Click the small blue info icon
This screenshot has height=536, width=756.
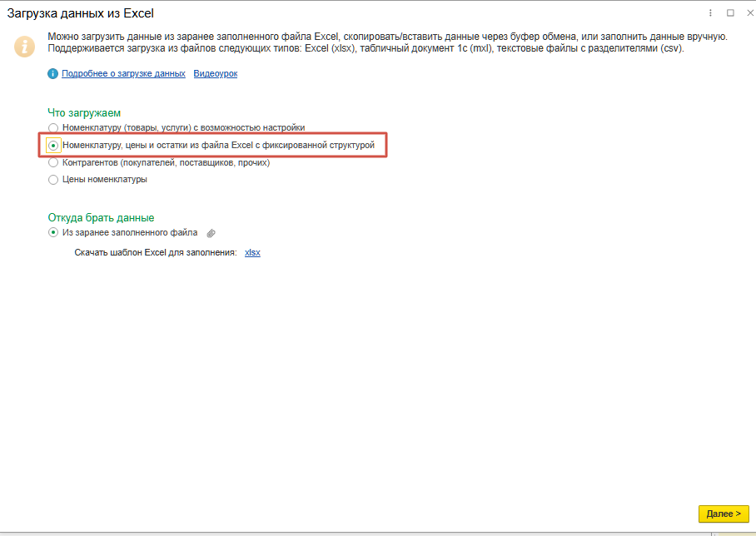click(53, 74)
